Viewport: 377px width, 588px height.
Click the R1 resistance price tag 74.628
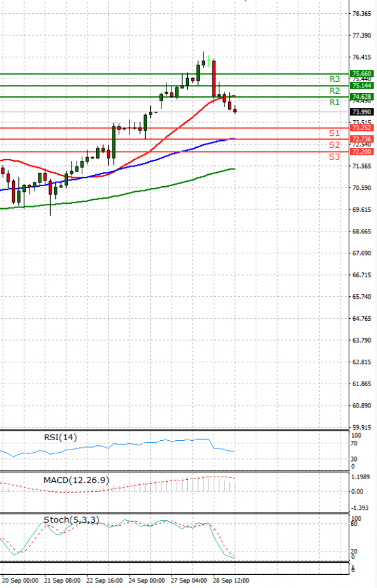362,97
